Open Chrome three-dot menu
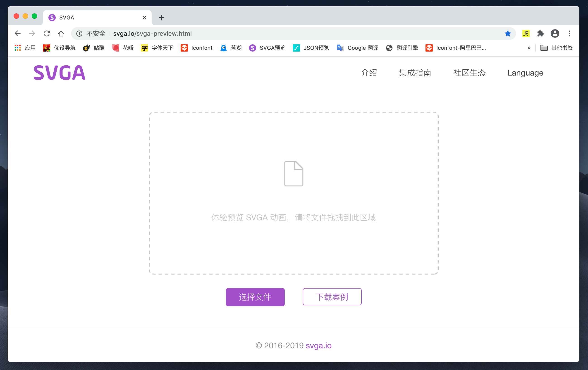The height and width of the screenshot is (370, 588). pos(569,33)
